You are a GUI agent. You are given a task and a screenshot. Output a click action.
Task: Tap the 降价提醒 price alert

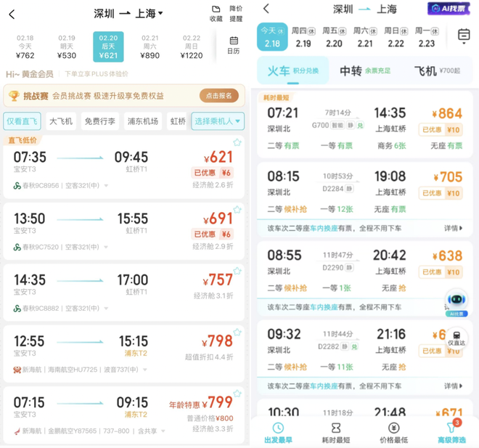click(x=236, y=14)
